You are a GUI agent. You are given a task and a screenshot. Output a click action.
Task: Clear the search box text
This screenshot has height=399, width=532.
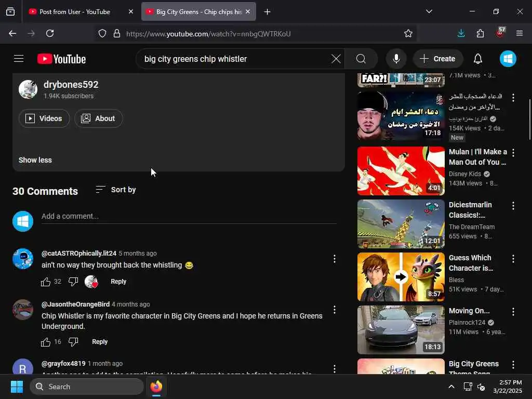[336, 59]
